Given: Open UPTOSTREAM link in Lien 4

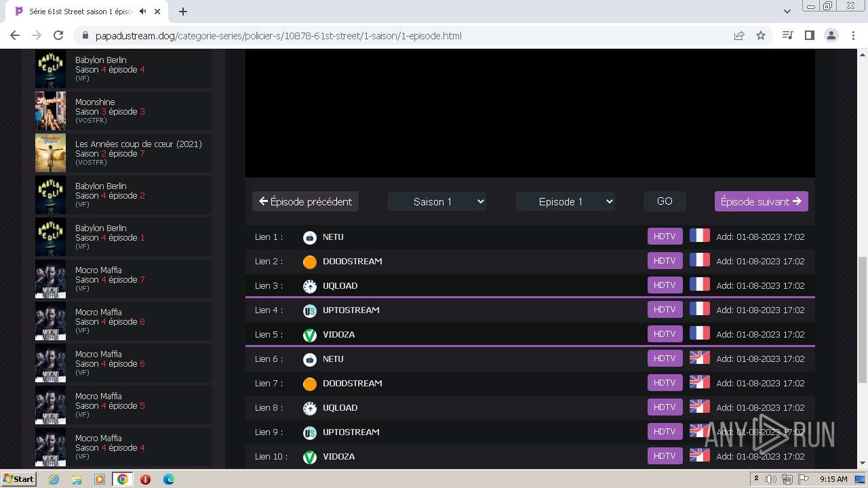Looking at the screenshot, I should 351,310.
